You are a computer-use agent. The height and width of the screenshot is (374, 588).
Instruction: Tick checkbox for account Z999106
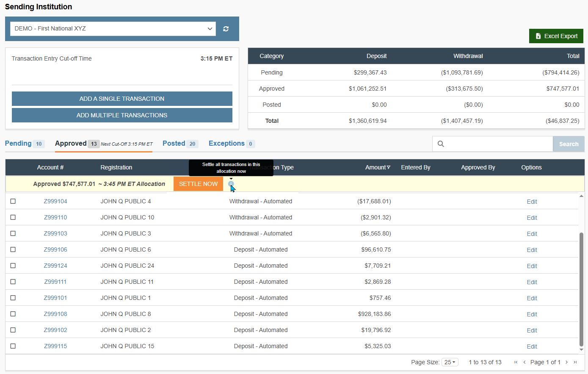(13, 249)
